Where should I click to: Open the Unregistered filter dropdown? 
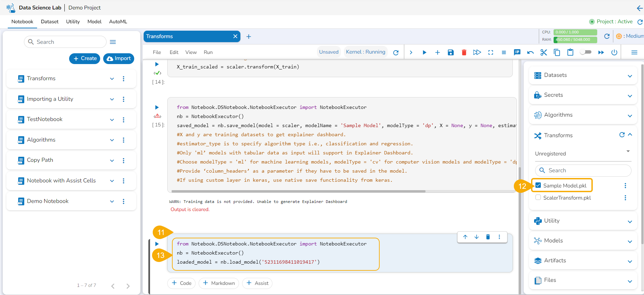583,153
